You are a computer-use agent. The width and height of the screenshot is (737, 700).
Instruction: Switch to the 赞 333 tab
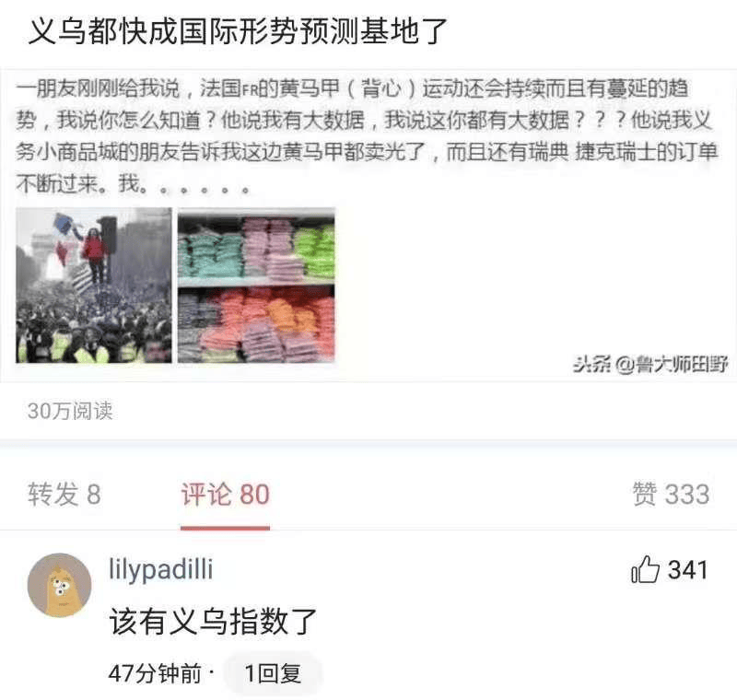671,495
